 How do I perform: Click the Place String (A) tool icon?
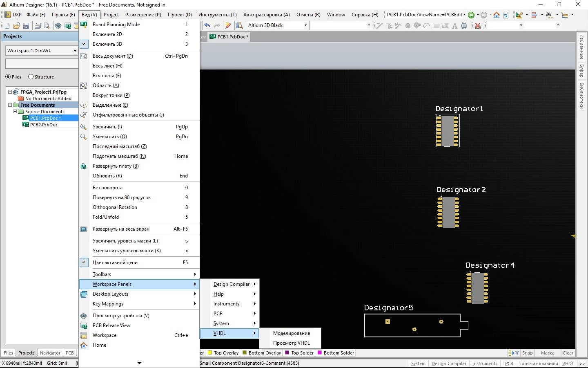(455, 25)
